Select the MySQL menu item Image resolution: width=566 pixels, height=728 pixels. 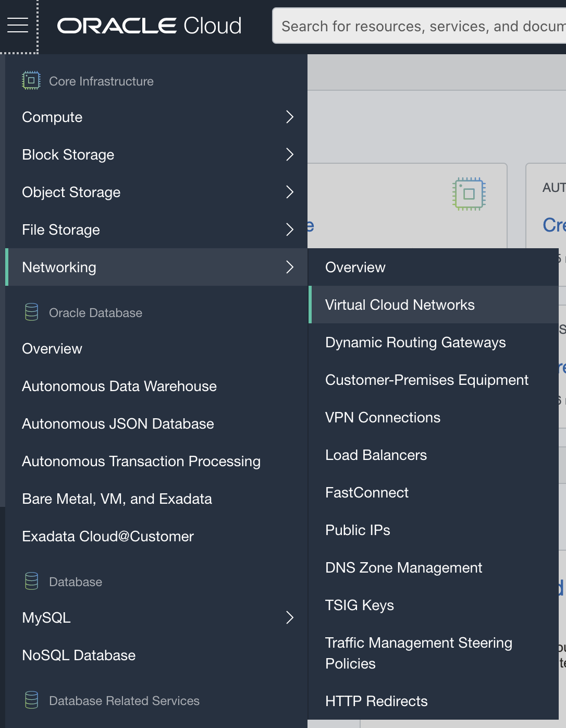pyautogui.click(x=156, y=617)
